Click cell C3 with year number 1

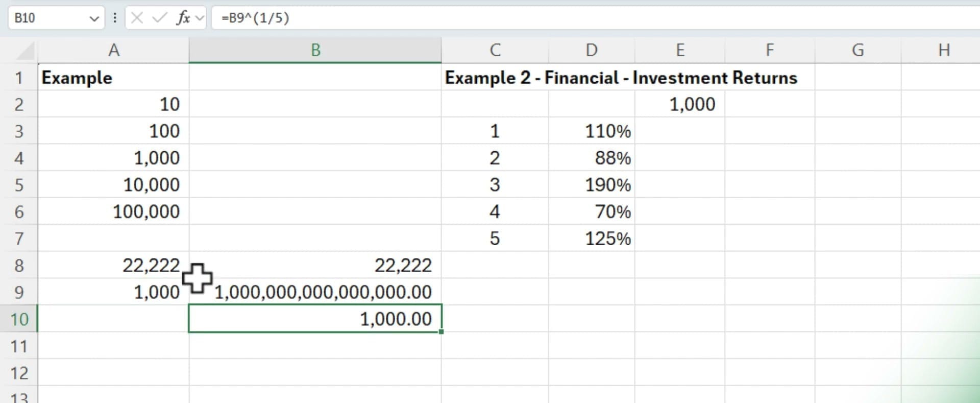(495, 131)
